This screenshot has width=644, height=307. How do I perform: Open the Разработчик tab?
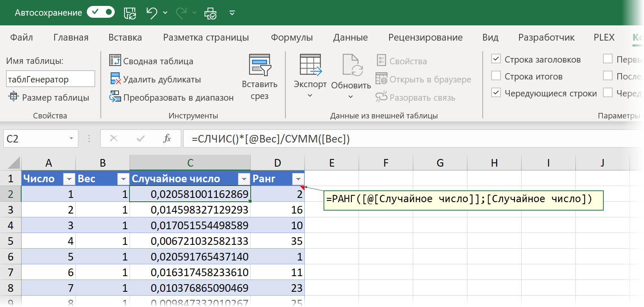[x=547, y=37]
